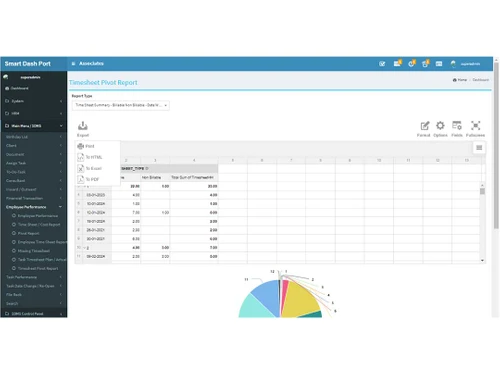
Task: Select To HTML export option
Action: (x=94, y=157)
